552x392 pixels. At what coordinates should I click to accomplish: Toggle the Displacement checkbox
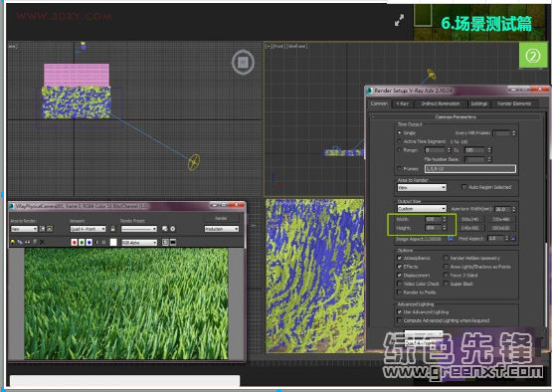400,275
